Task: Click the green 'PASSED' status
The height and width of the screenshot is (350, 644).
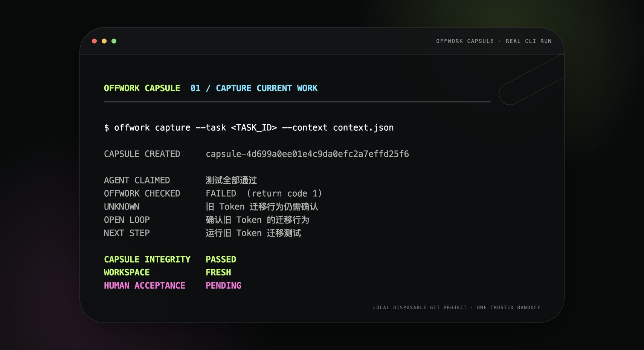Action: pyautogui.click(x=221, y=260)
